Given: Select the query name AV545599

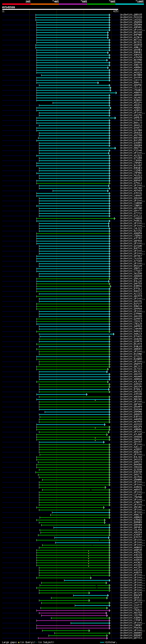Looking at the screenshot, I should tap(8, 8).
